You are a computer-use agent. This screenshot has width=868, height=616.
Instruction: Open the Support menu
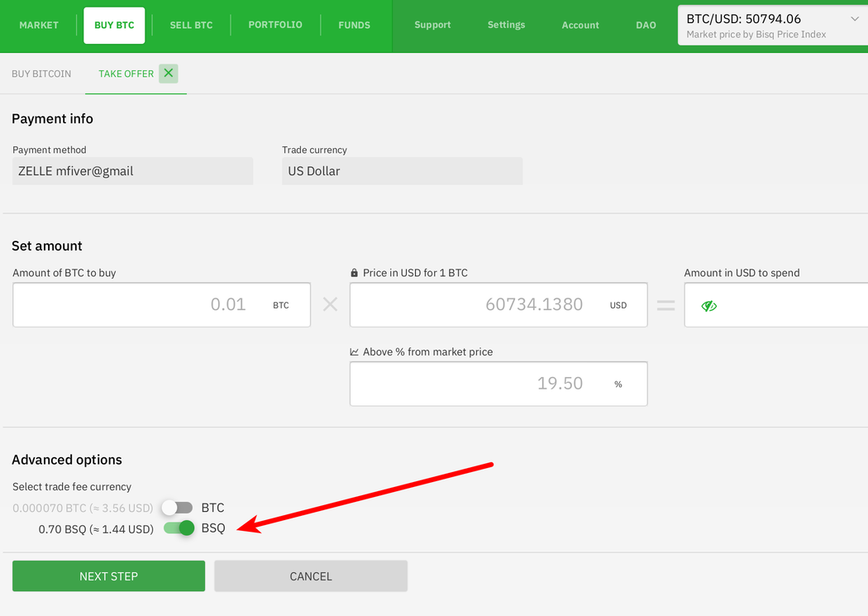432,25
